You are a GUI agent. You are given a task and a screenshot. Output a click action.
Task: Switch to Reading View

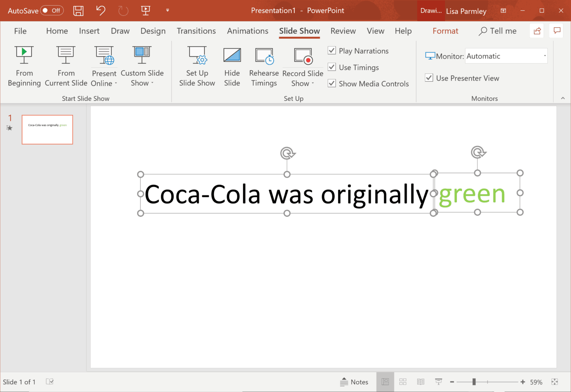(421, 382)
